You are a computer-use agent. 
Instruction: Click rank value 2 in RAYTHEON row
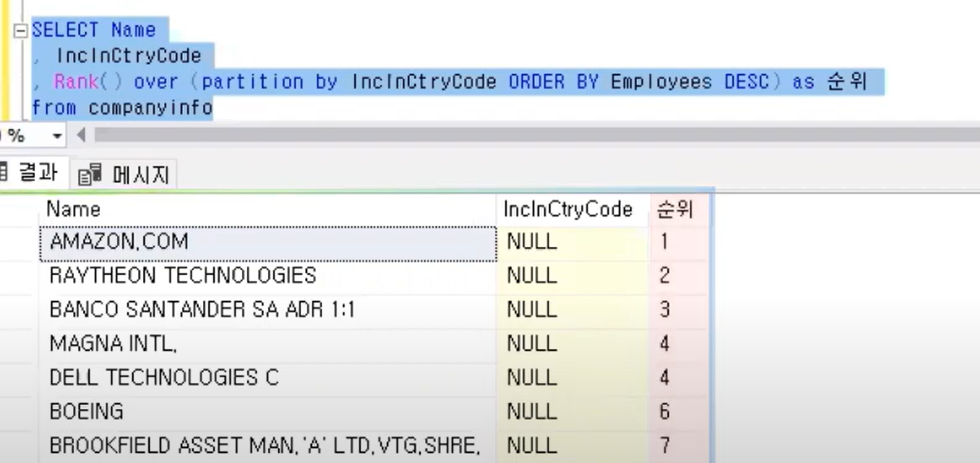[679, 276]
